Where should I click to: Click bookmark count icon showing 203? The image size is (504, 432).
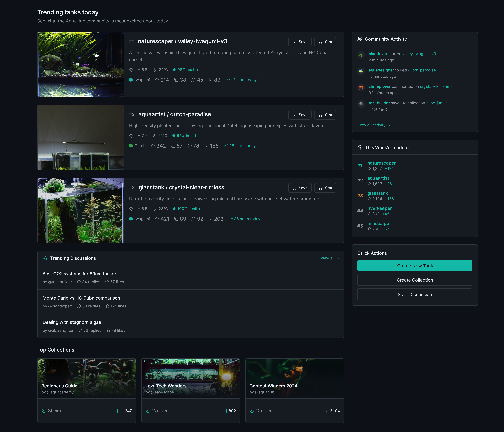[211, 219]
